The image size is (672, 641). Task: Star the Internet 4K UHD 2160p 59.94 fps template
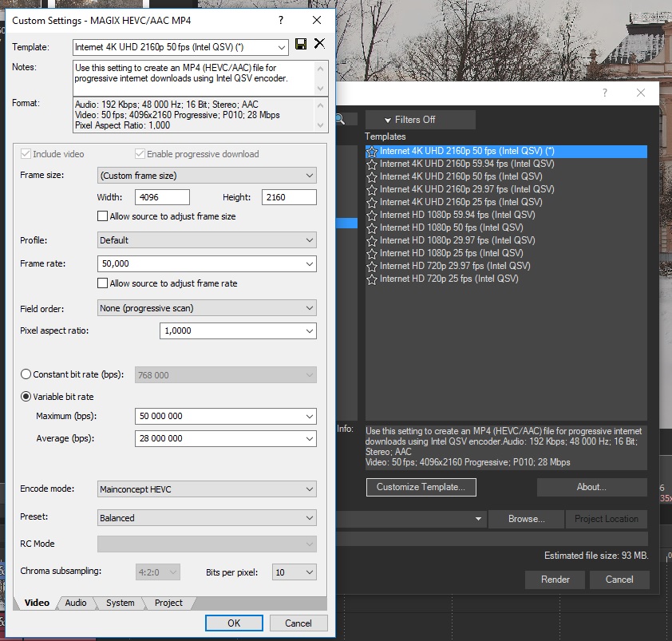(x=372, y=164)
